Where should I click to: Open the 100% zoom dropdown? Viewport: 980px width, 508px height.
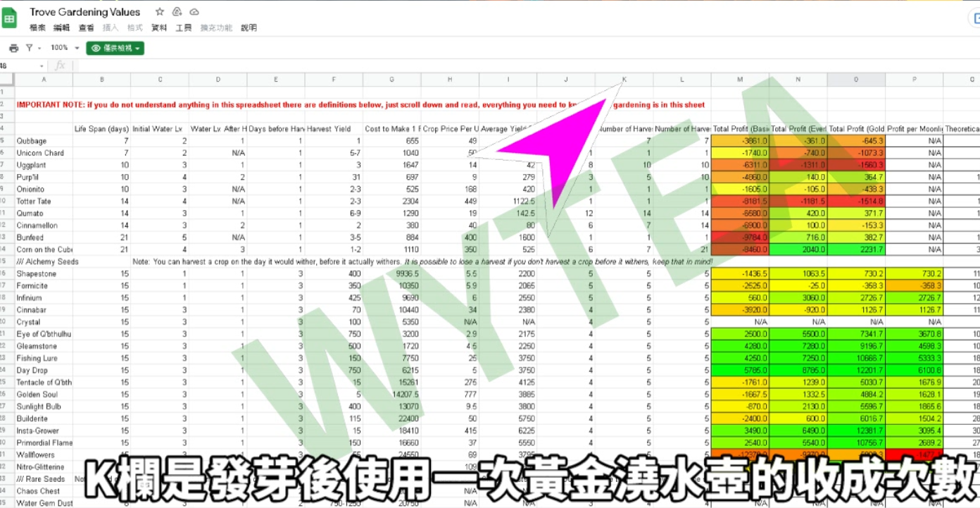[x=65, y=48]
